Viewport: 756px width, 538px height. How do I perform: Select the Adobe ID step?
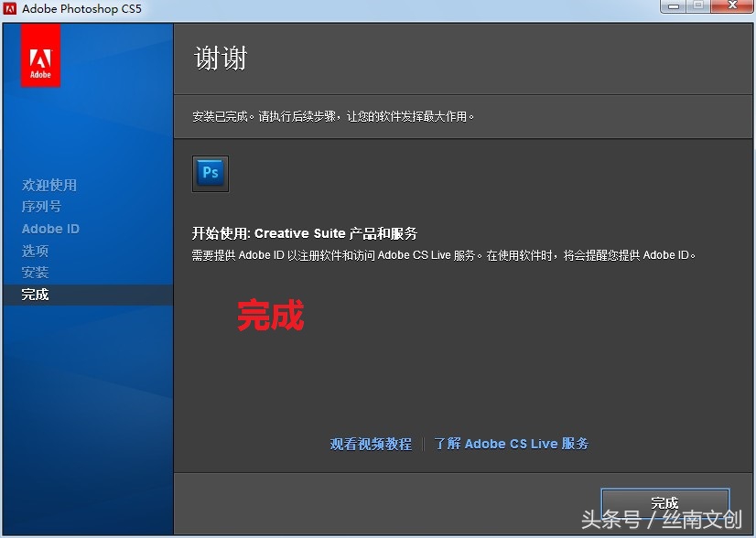(x=50, y=229)
